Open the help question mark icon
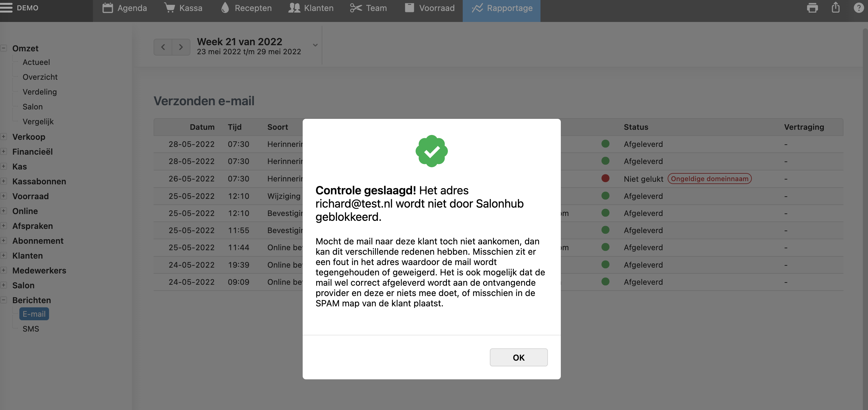This screenshot has height=410, width=868. (x=859, y=8)
